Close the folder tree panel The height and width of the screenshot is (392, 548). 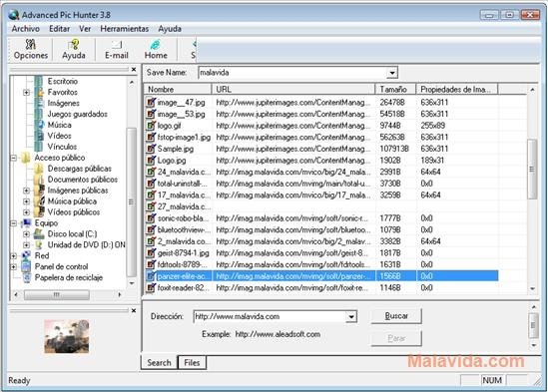tap(134, 70)
